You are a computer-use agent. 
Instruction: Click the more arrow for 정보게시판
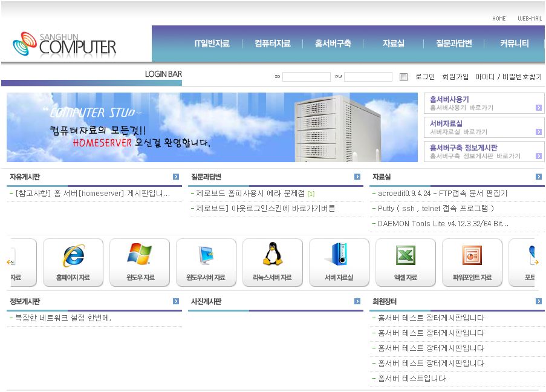point(176,301)
